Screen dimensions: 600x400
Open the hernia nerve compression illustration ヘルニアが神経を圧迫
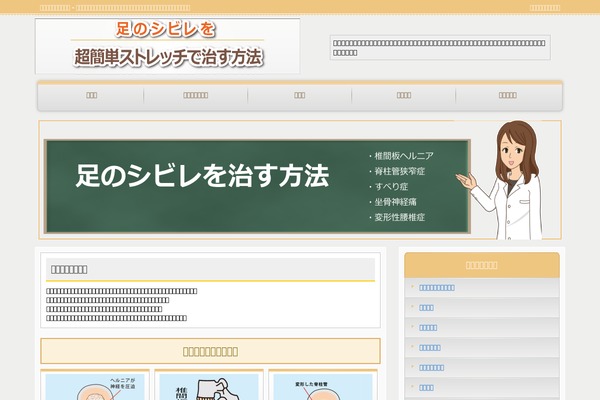click(95, 387)
